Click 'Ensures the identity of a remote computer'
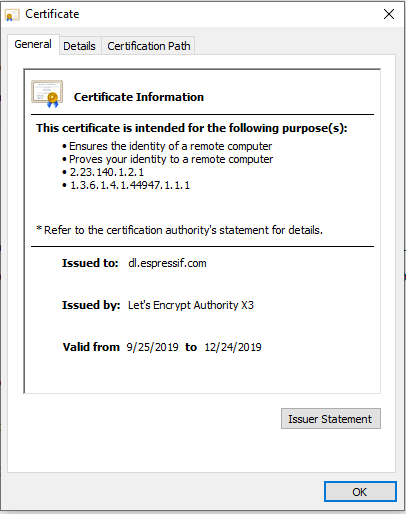The height and width of the screenshot is (514, 406). (x=170, y=146)
